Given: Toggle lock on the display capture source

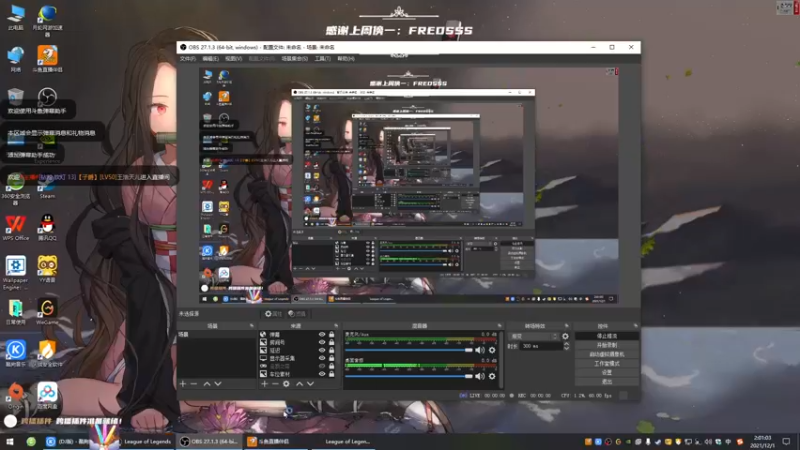Looking at the screenshot, I should (332, 358).
